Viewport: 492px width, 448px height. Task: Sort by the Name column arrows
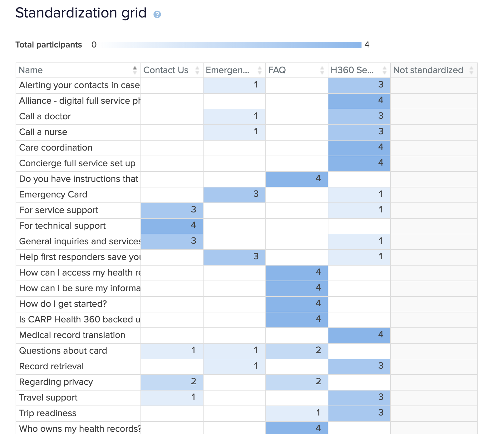tap(135, 70)
